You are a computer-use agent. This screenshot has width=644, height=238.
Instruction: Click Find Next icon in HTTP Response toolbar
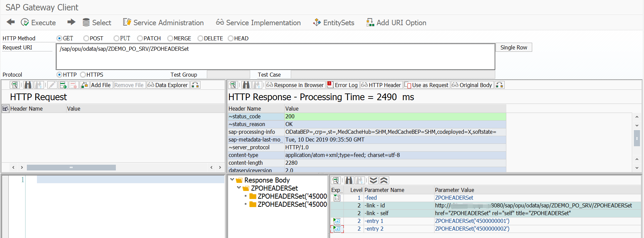[x=257, y=85]
